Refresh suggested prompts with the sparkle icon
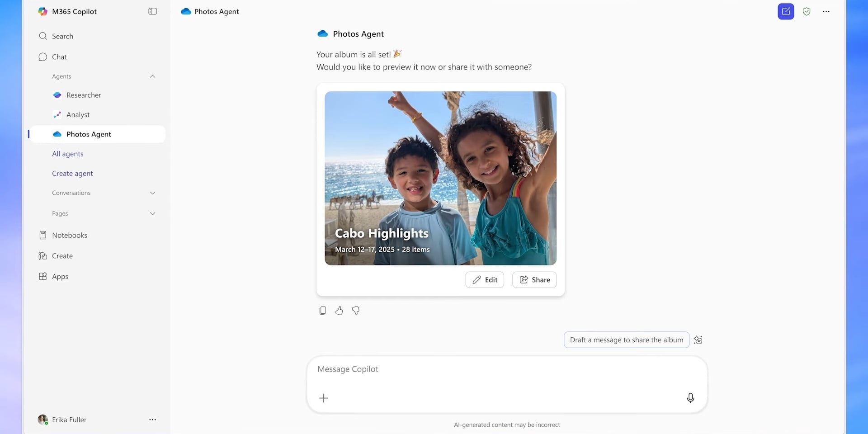Screen dimensions: 868x434 pyautogui.click(x=698, y=340)
